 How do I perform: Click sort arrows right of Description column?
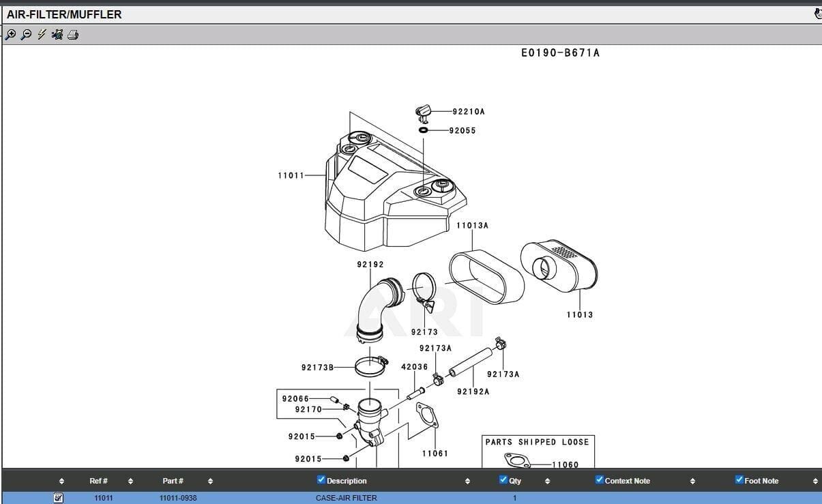(x=467, y=481)
